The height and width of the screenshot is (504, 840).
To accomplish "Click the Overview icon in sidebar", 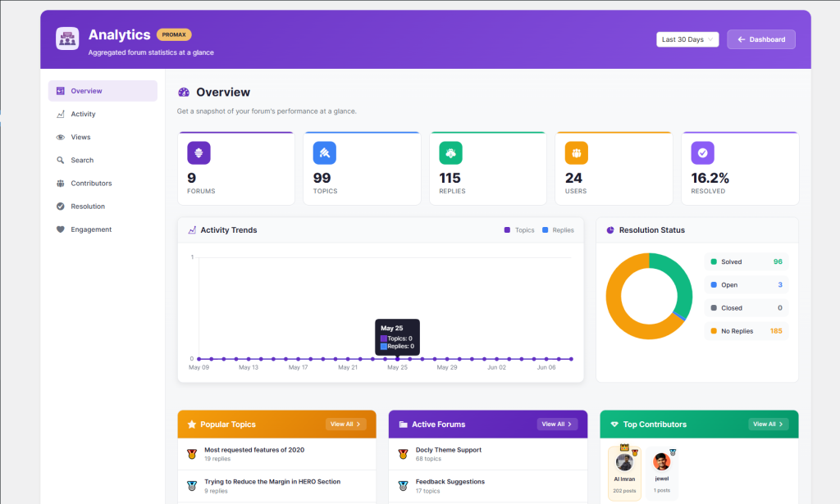I will tap(61, 91).
